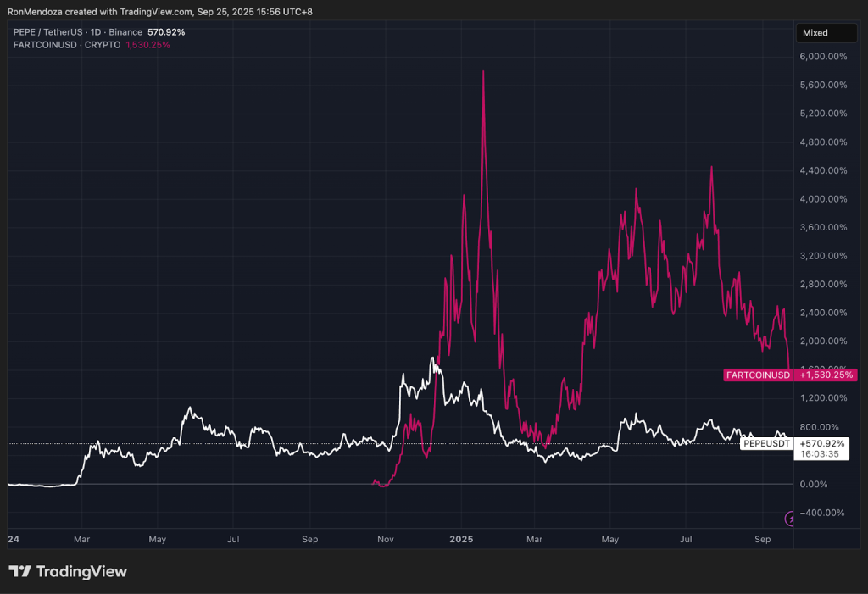Click the PEPEUSDT price label flag
The width and height of the screenshot is (868, 594).
tap(765, 443)
